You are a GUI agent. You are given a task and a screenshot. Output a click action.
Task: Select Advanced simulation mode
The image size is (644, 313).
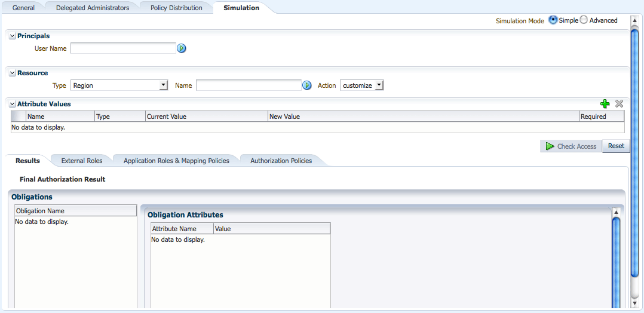pos(584,20)
